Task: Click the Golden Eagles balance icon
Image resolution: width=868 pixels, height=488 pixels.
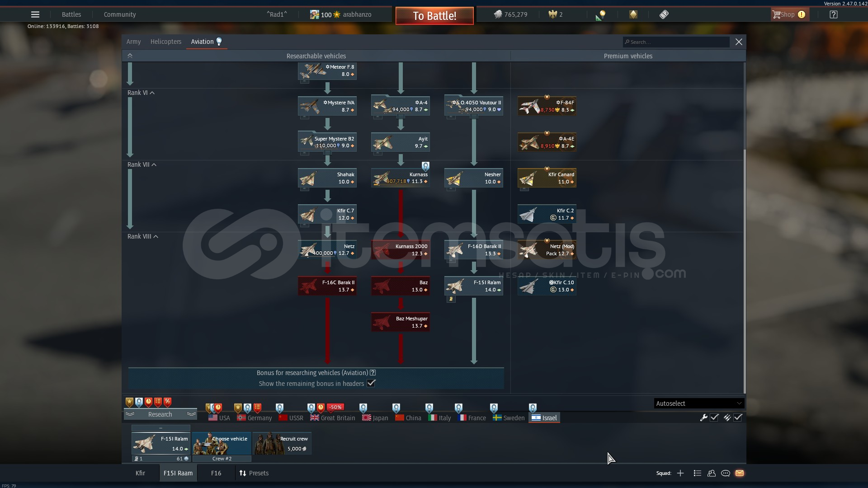Action: click(552, 14)
